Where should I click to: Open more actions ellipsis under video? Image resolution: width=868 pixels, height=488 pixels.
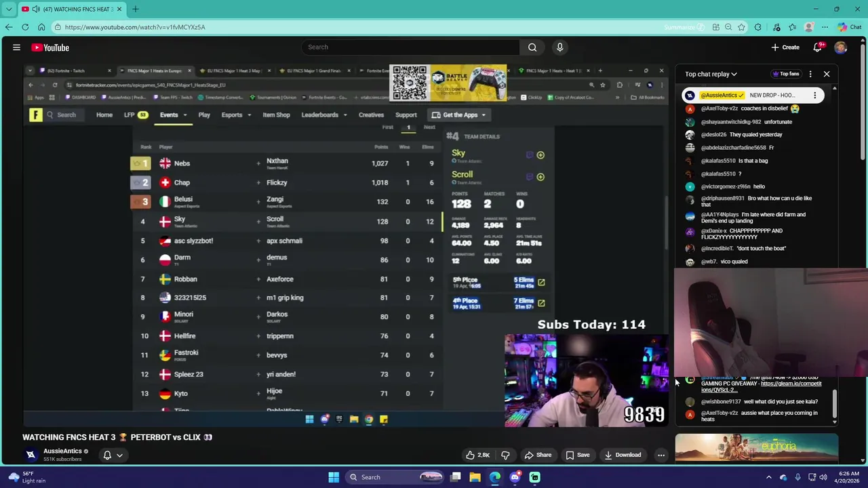point(661,455)
